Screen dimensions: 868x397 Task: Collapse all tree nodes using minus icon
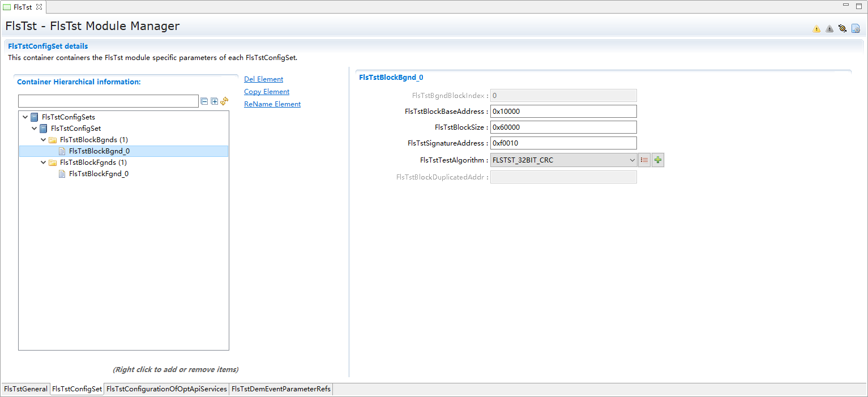[204, 101]
